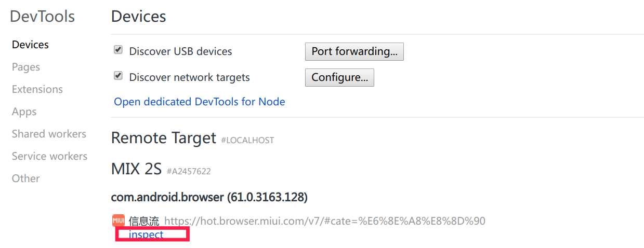The width and height of the screenshot is (644, 248).
Task: Open the Configure network targets dialog
Action: pyautogui.click(x=339, y=77)
